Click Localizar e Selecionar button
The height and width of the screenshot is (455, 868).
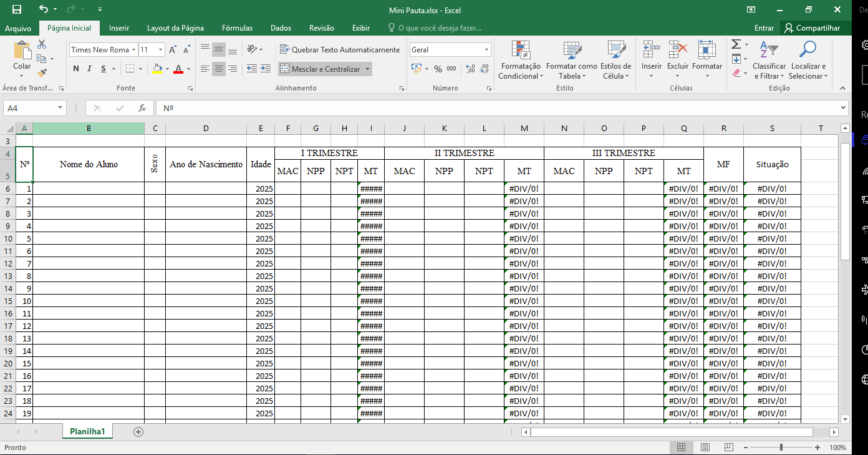(808, 60)
